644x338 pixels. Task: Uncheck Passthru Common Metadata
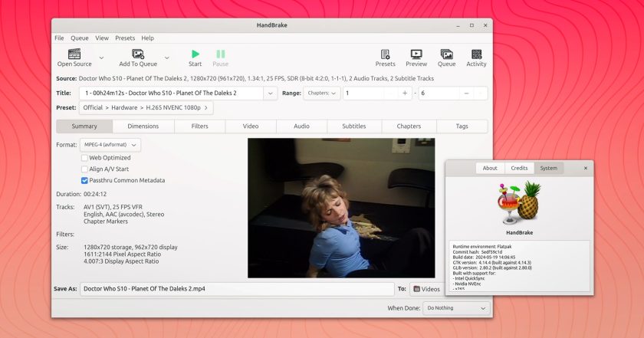click(x=84, y=180)
